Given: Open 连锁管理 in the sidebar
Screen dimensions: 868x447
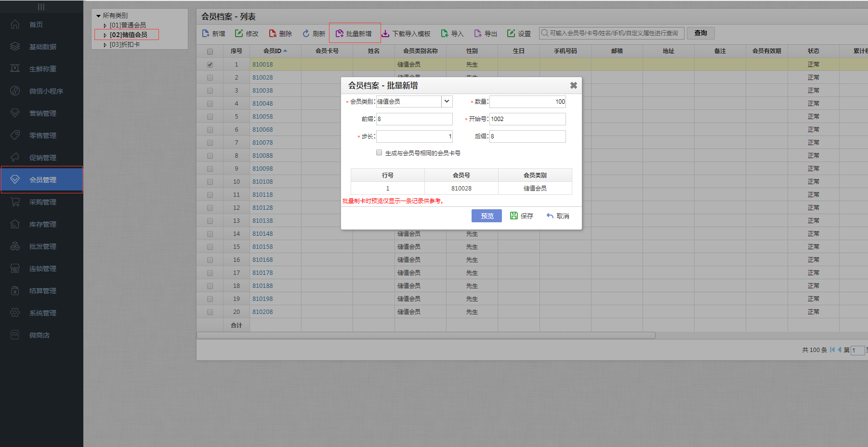Looking at the screenshot, I should click(x=42, y=269).
